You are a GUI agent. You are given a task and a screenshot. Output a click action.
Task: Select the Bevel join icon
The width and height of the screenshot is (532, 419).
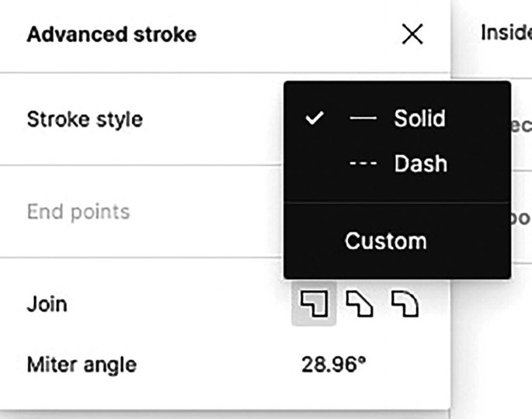tap(359, 304)
